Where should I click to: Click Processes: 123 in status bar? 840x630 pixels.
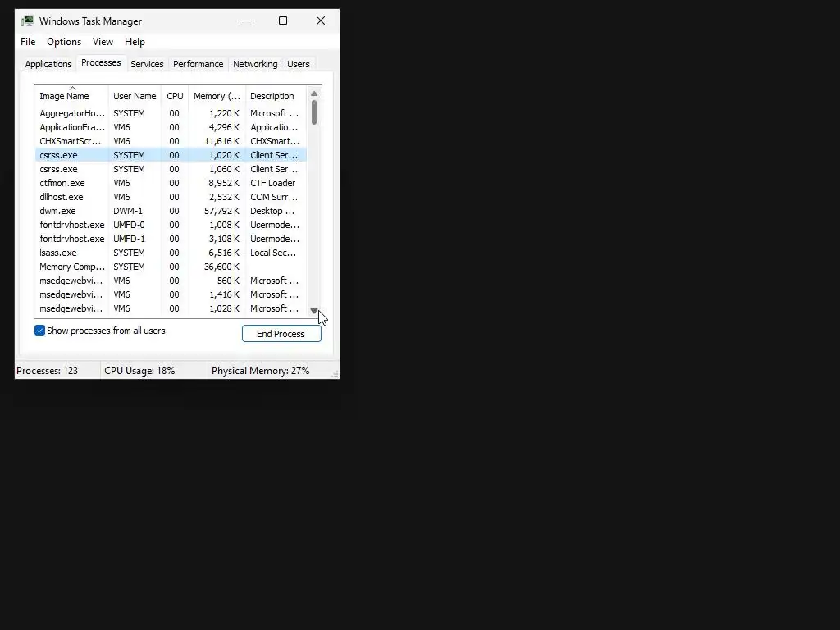47,371
